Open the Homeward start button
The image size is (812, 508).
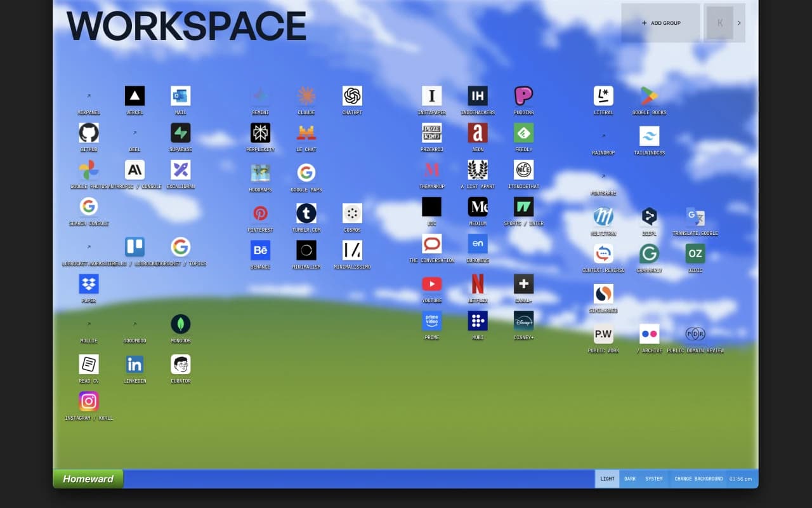88,479
